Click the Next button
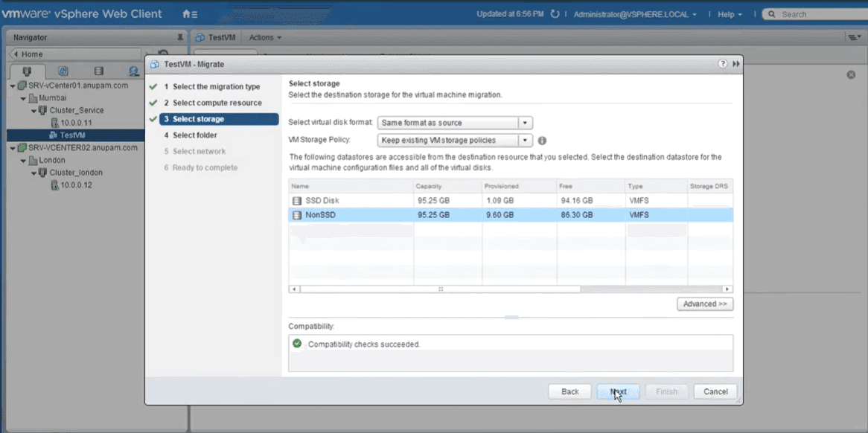 tap(619, 391)
